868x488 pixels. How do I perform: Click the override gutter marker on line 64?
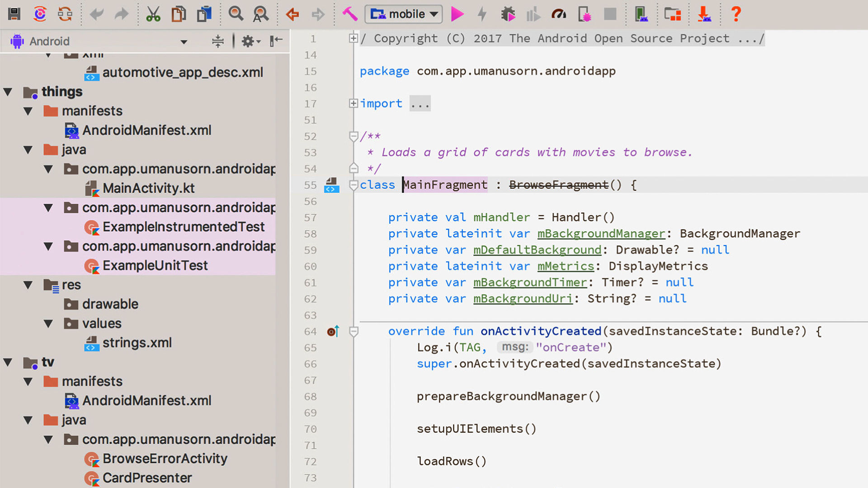pos(333,332)
